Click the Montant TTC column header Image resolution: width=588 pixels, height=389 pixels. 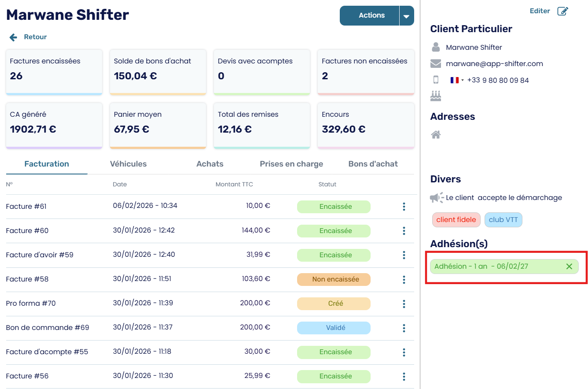(234, 185)
